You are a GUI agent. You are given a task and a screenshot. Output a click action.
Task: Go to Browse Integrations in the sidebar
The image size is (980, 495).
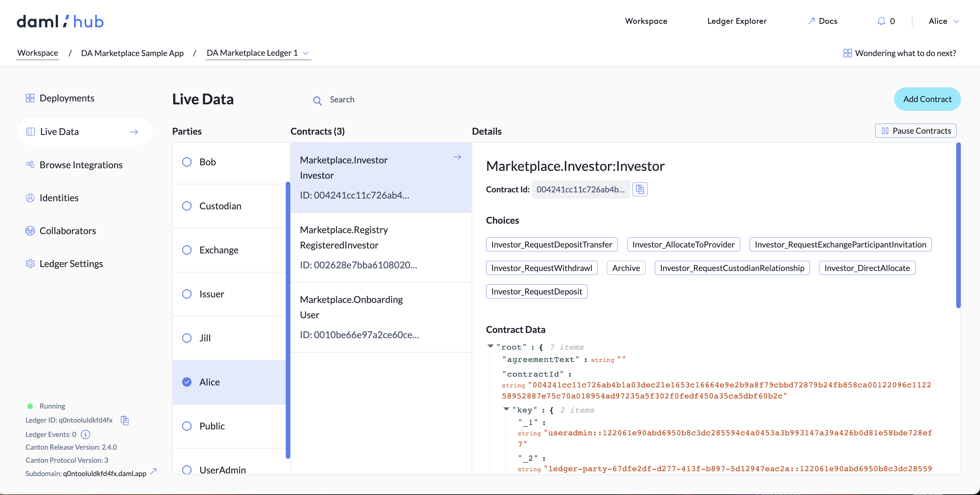81,165
